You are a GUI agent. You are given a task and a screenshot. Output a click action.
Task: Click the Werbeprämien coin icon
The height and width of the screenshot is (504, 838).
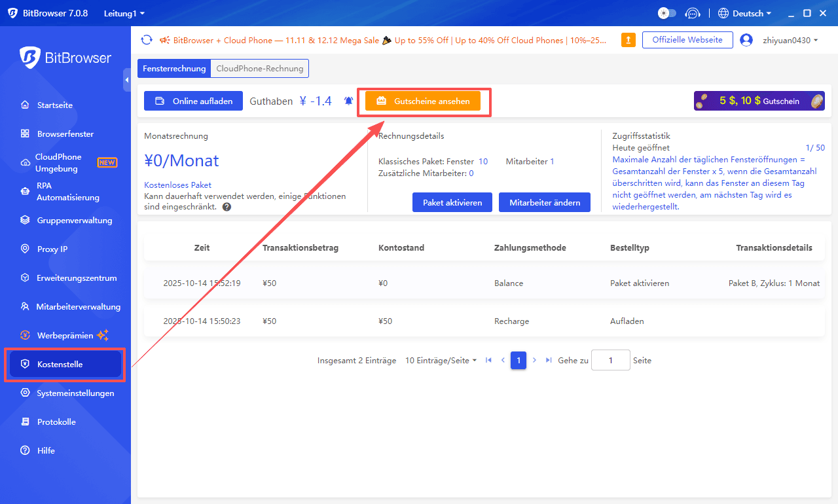25,335
